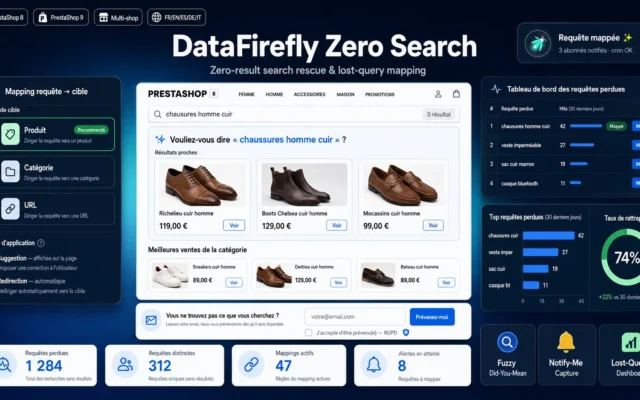Click the sparkle icon next to Vouliez-vous dire
This screenshot has width=640, height=400.
click(x=160, y=140)
